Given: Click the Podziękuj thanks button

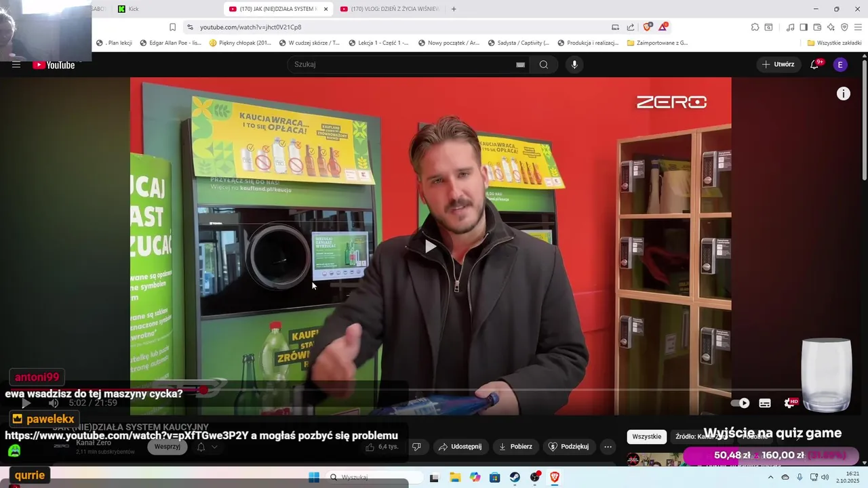Looking at the screenshot, I should (x=568, y=447).
